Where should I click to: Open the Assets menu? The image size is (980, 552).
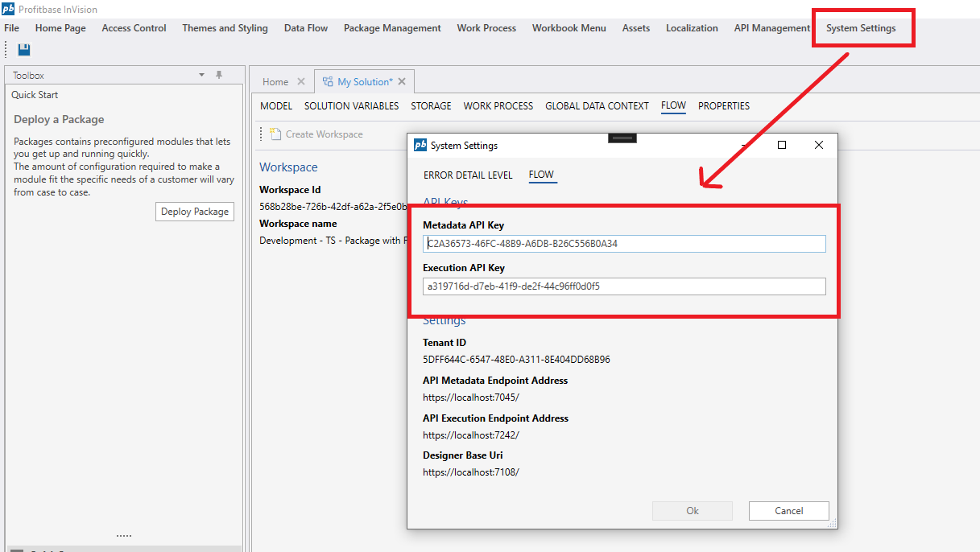pyautogui.click(x=636, y=28)
